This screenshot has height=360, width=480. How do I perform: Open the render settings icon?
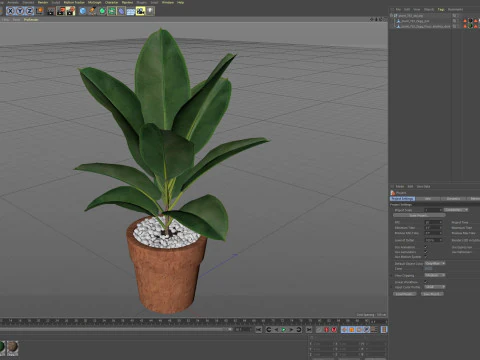pos(71,11)
